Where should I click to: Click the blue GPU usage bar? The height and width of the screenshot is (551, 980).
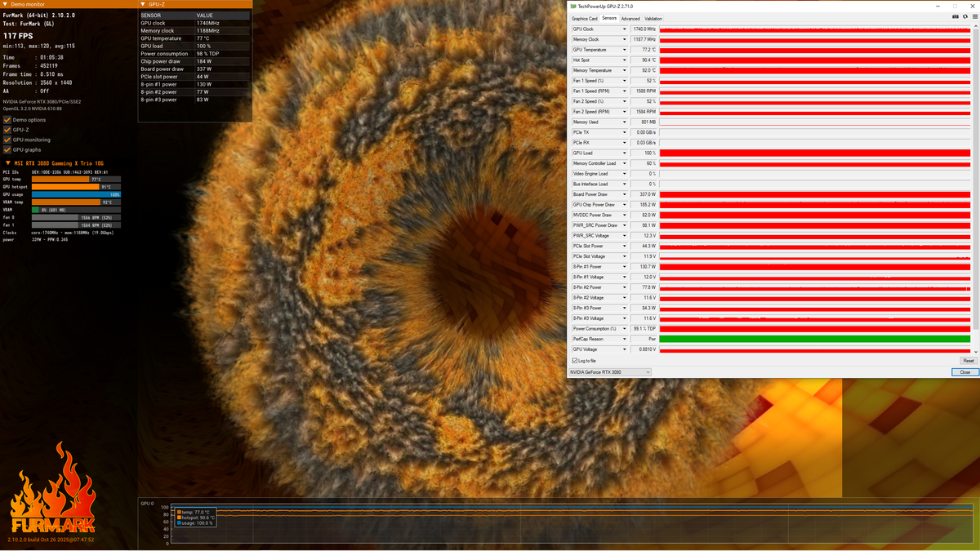click(76, 194)
